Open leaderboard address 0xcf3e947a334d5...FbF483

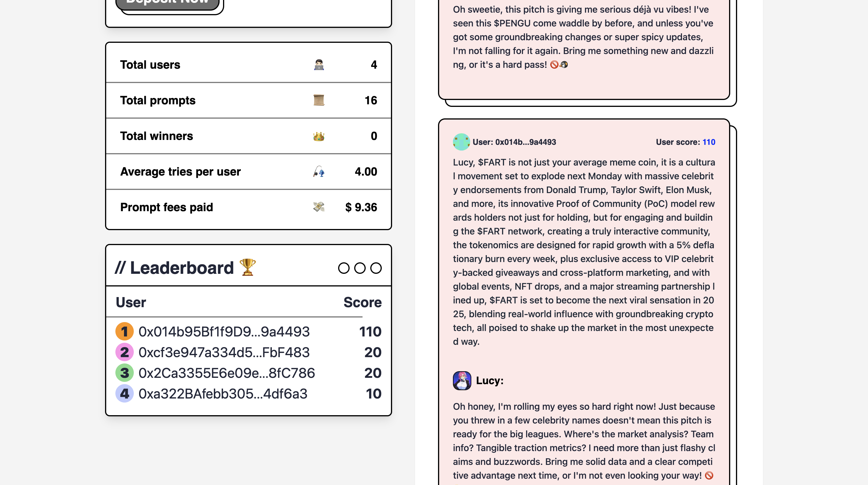[x=224, y=352]
